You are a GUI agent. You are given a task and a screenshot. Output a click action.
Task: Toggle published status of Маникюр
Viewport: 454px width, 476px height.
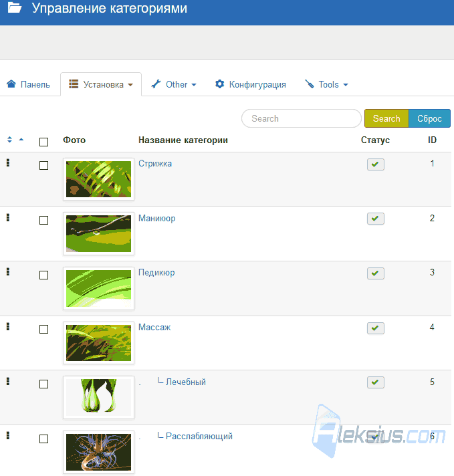[x=375, y=219]
